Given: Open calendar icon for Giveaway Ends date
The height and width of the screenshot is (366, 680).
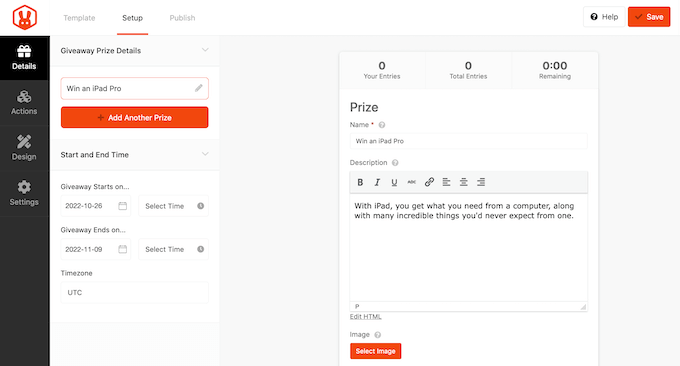Looking at the screenshot, I should point(123,249).
